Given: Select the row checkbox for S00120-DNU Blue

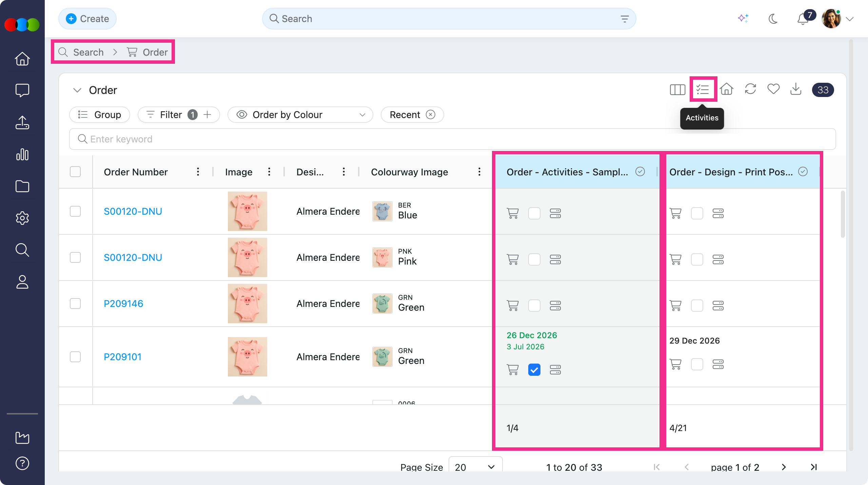Looking at the screenshot, I should click(x=75, y=211).
